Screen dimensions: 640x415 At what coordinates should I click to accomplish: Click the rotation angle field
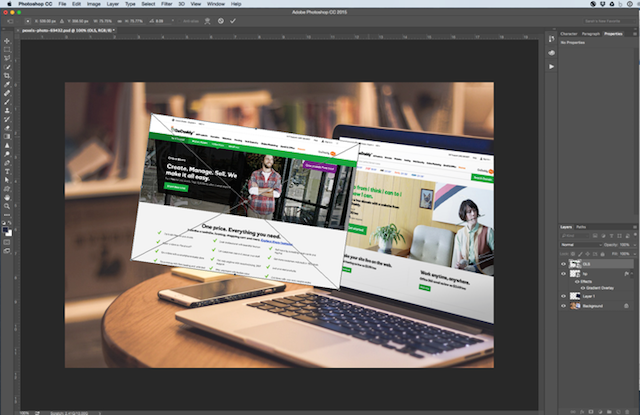coord(162,21)
